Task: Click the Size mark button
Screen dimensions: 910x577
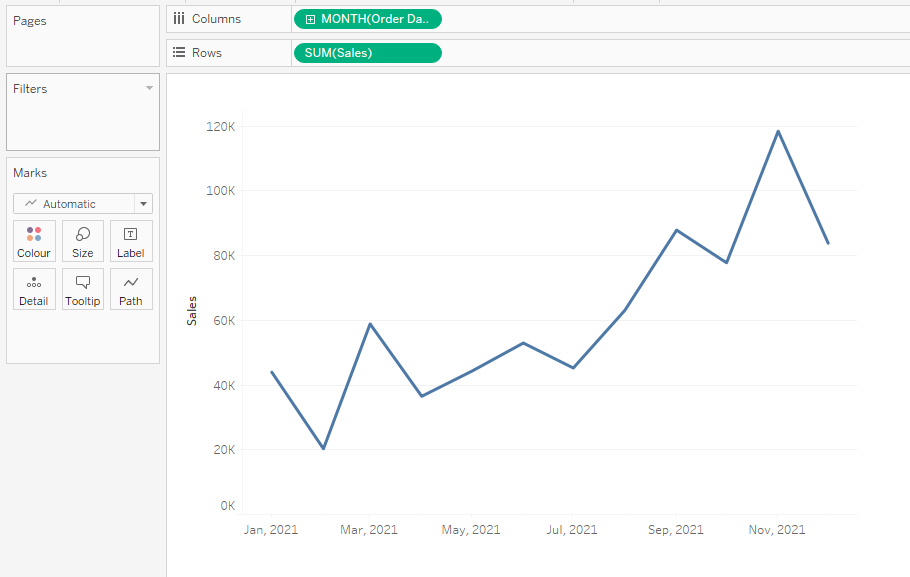Action: coord(83,241)
